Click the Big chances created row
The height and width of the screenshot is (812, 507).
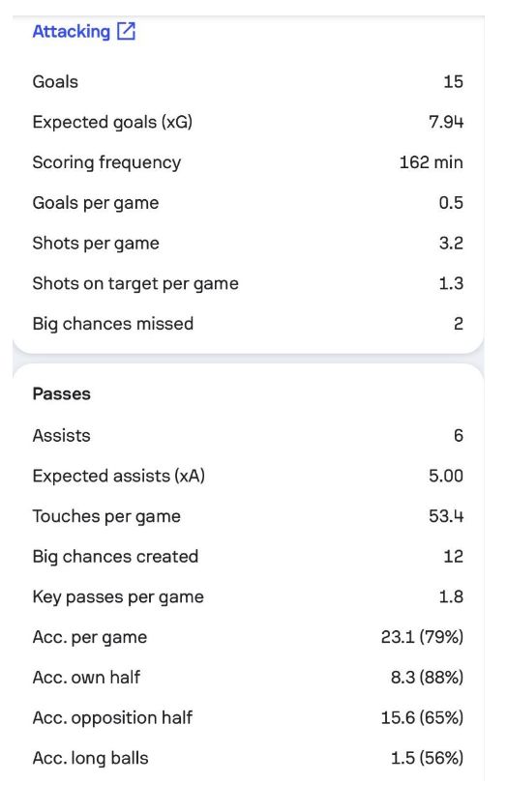248,556
